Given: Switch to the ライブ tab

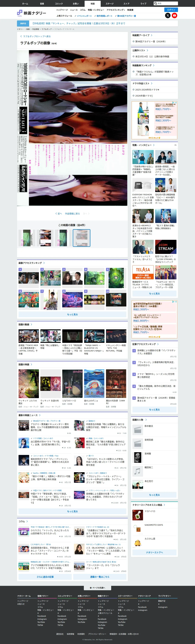Looking at the screenshot, I should [x=143, y=4].
